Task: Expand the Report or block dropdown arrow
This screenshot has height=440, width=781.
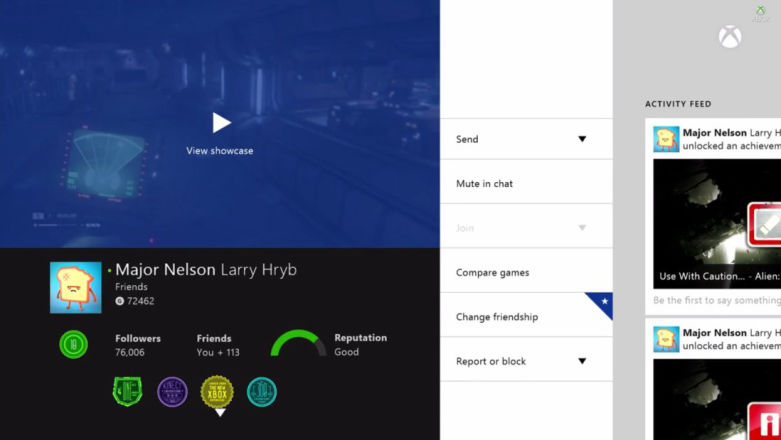Action: [x=582, y=361]
